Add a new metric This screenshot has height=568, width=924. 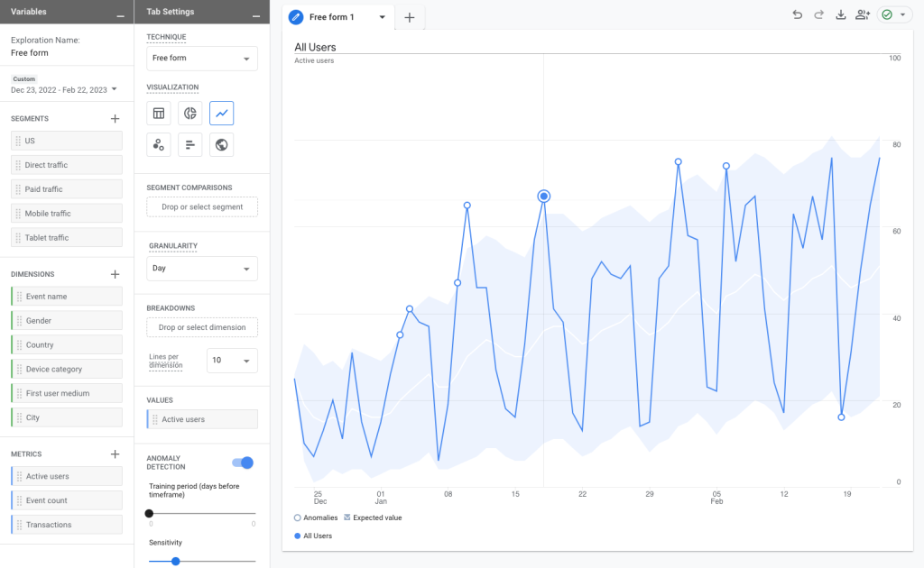pyautogui.click(x=115, y=453)
